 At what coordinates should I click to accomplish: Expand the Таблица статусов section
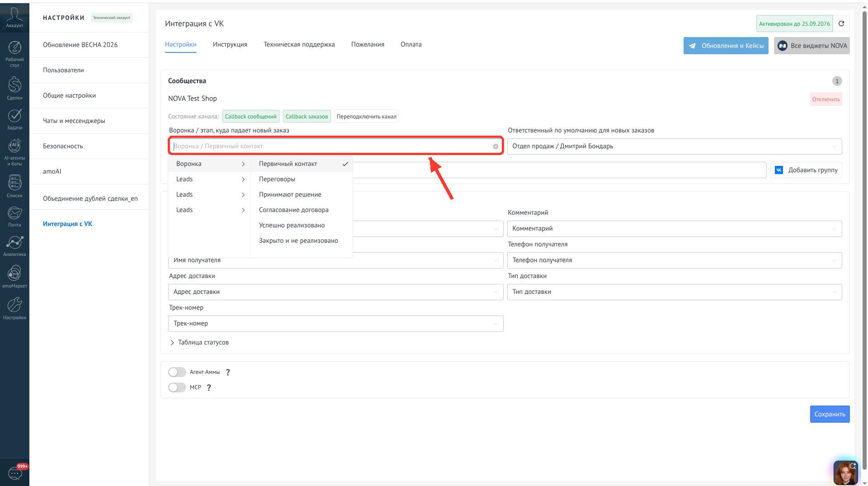coord(199,342)
